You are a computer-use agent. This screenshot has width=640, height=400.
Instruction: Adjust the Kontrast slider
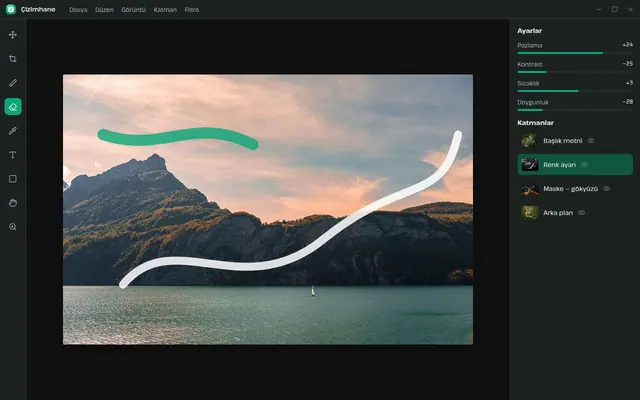point(575,72)
